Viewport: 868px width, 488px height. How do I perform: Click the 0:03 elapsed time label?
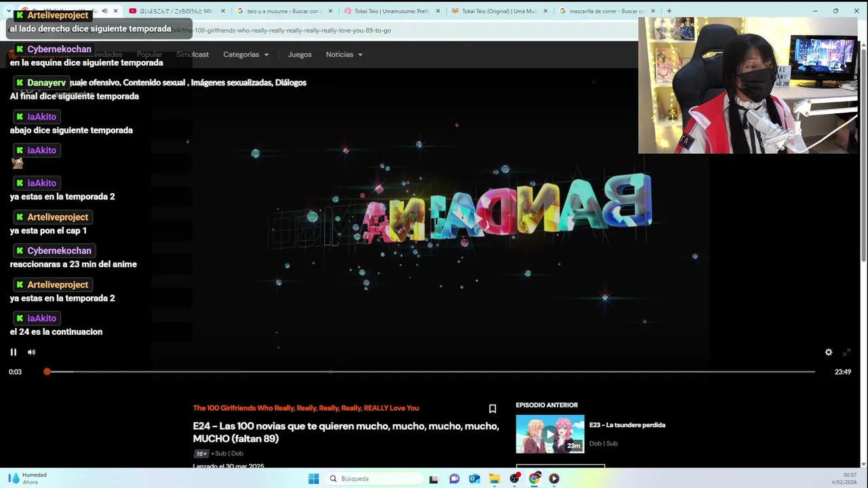point(15,371)
